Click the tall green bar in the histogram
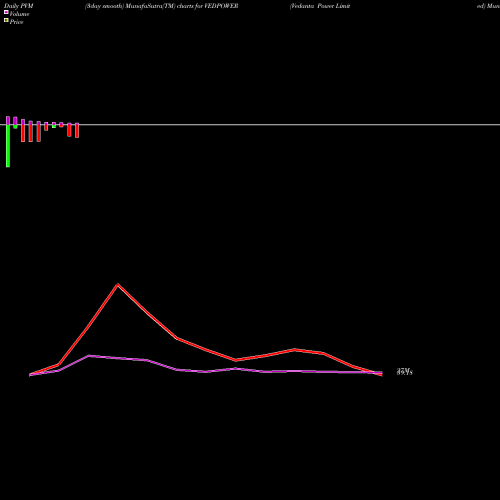 coord(8,146)
